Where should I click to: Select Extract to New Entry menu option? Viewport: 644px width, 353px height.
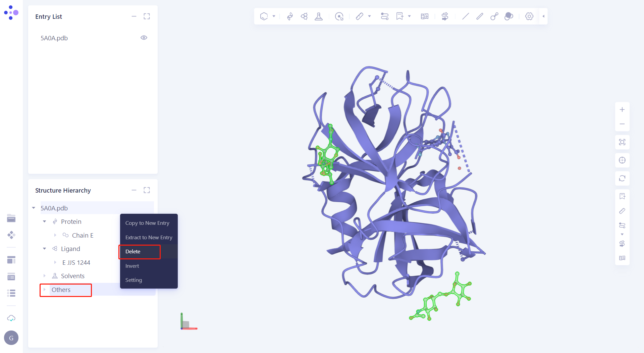(x=149, y=237)
